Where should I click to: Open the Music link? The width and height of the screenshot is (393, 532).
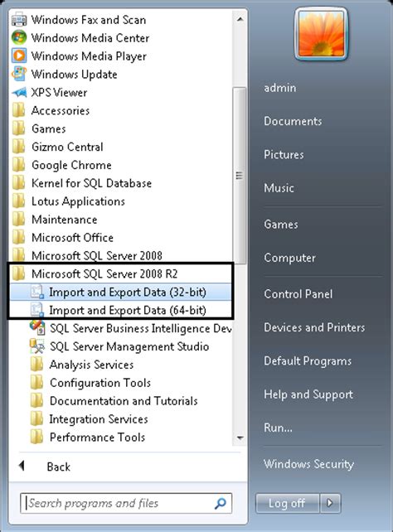[279, 187]
